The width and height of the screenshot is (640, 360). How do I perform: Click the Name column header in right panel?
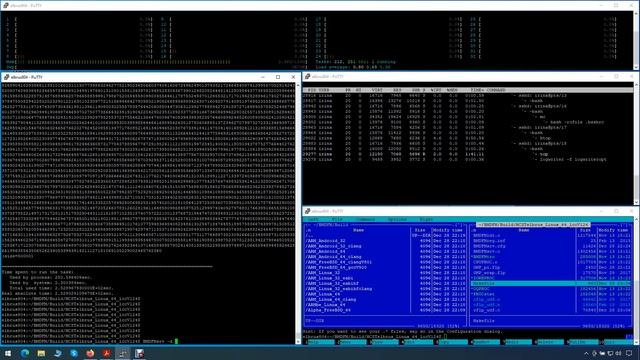coord(524,230)
